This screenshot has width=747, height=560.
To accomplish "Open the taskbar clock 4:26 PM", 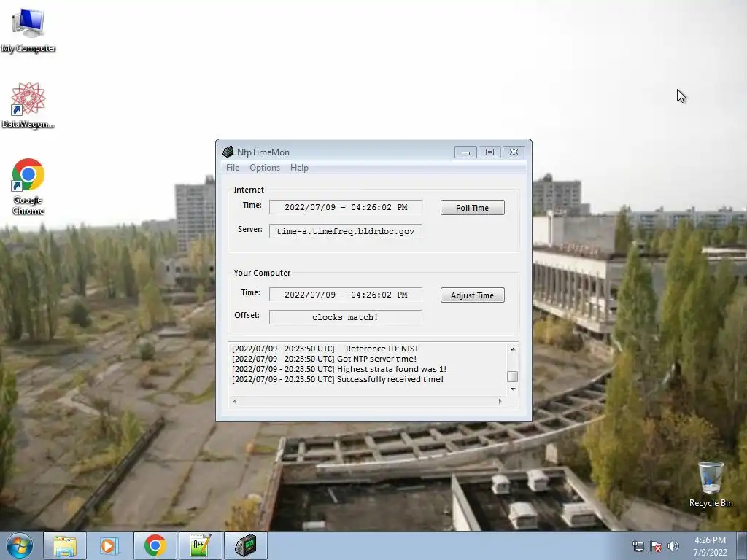I will tap(710, 546).
